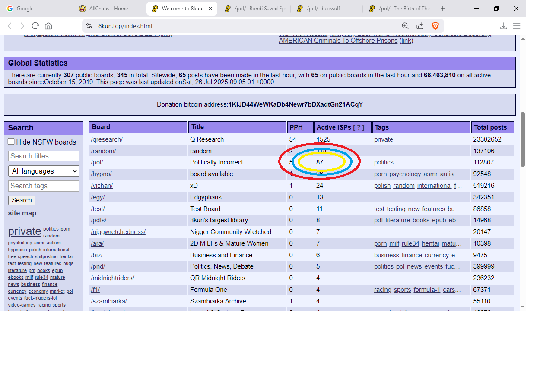This screenshot has width=540, height=392.
Task: Toggle the Hide NSFW boards checkbox
Action: [x=11, y=142]
